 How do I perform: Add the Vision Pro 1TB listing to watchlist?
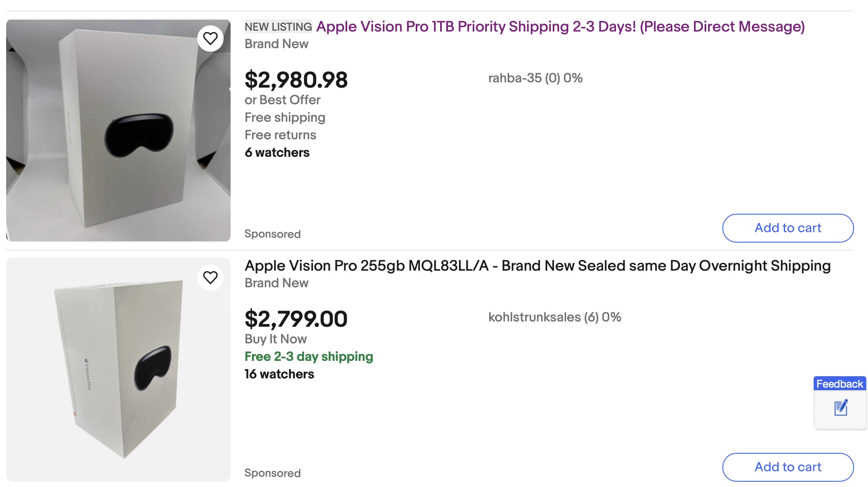[x=210, y=38]
